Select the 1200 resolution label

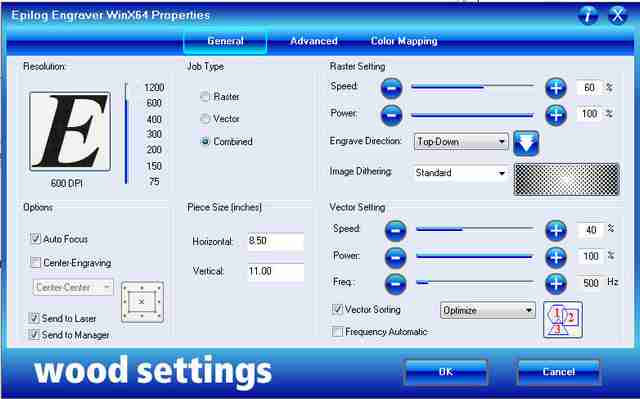coord(154,88)
